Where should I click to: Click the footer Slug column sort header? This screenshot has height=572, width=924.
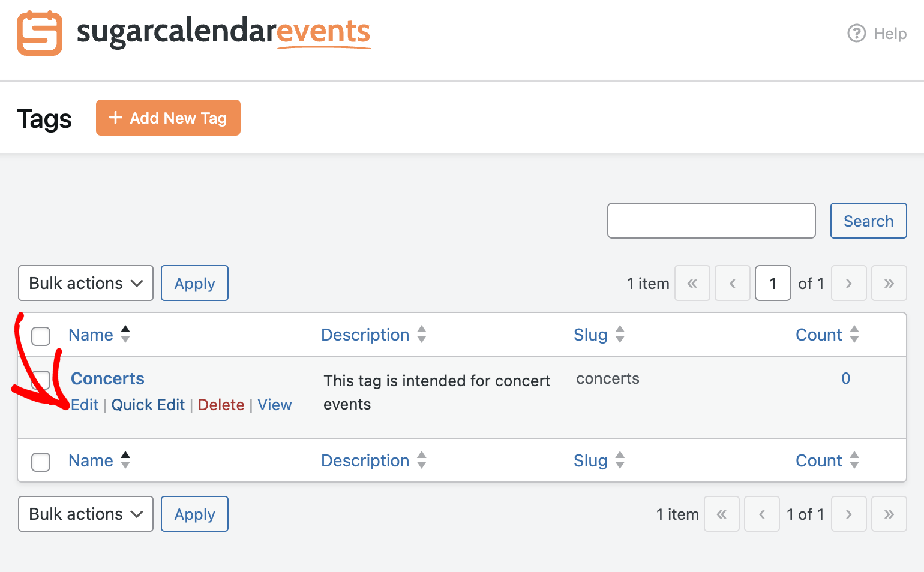[599, 460]
